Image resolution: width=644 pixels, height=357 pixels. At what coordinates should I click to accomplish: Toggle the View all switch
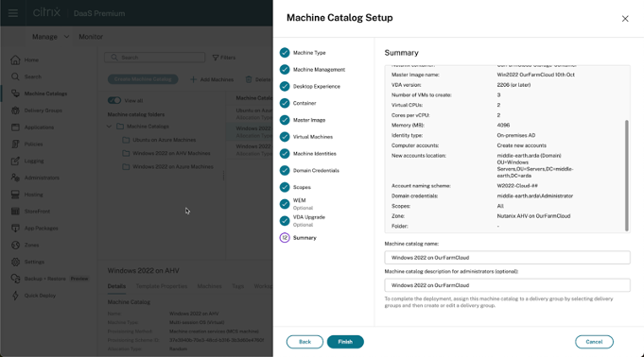tap(114, 100)
